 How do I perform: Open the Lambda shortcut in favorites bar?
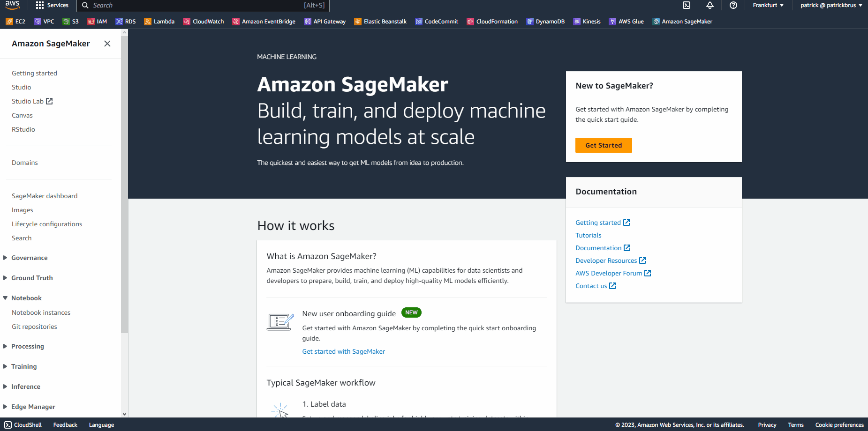159,22
